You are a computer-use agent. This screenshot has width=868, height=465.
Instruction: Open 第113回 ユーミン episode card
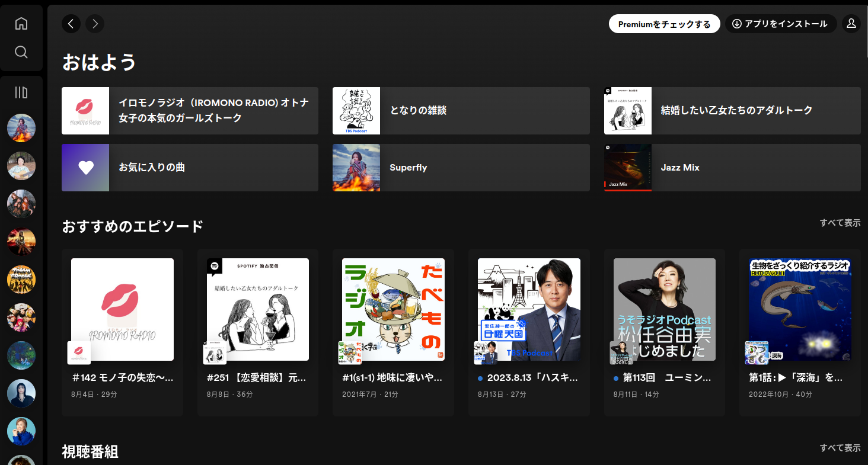click(665, 332)
